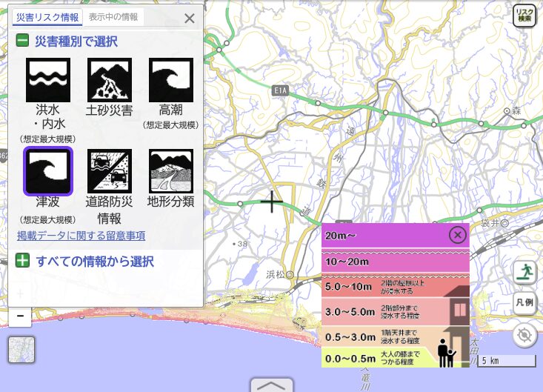This screenshot has width=543, height=392.
Task: Toggle the 凡例 legend button
Action: (524, 303)
